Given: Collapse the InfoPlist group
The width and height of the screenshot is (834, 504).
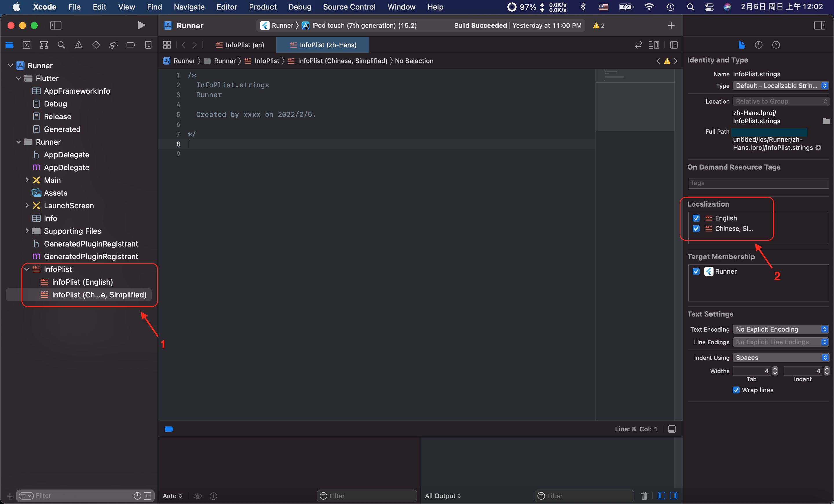Looking at the screenshot, I should coord(27,269).
